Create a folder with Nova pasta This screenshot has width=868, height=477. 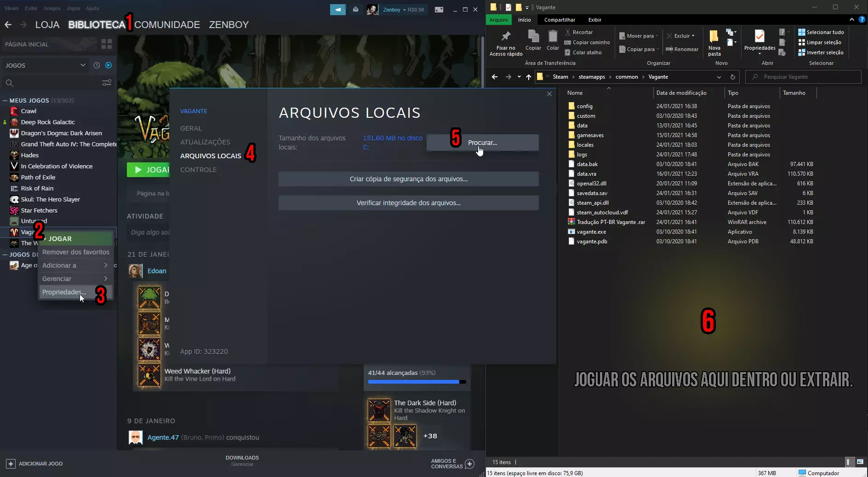pos(714,43)
